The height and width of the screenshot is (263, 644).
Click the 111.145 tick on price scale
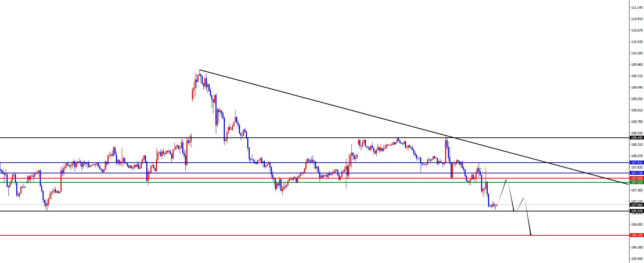pyautogui.click(x=637, y=8)
